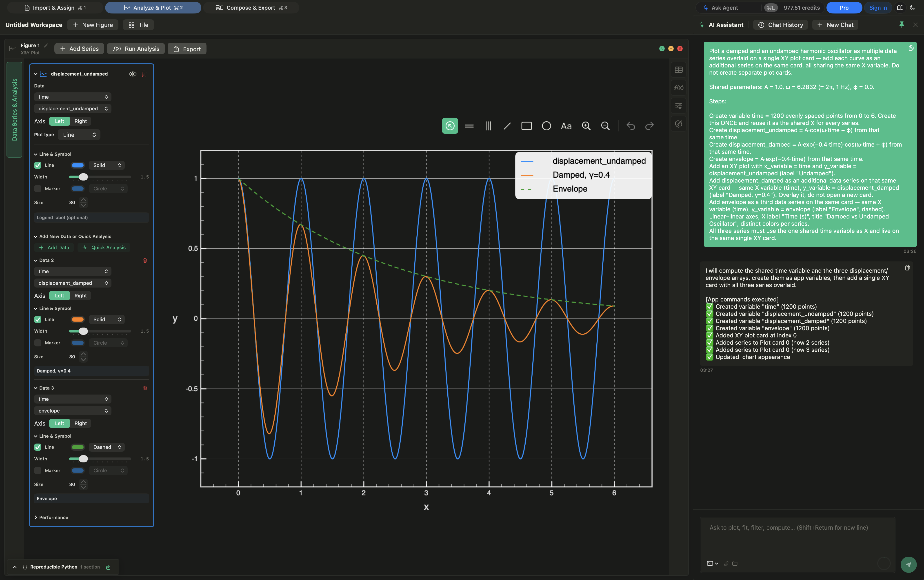Open the data table icon in right sidebar
The image size is (924, 580).
[678, 70]
